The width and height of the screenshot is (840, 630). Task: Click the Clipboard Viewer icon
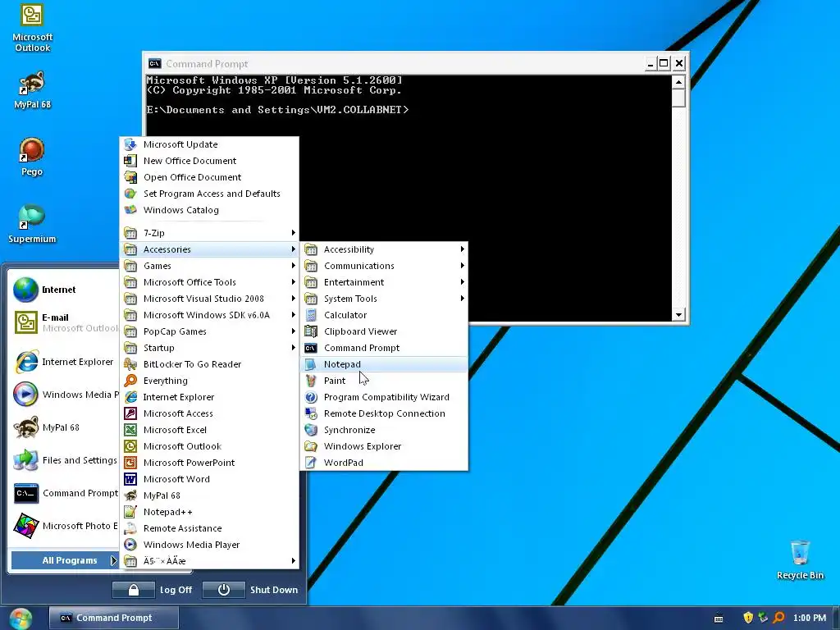[x=311, y=331]
